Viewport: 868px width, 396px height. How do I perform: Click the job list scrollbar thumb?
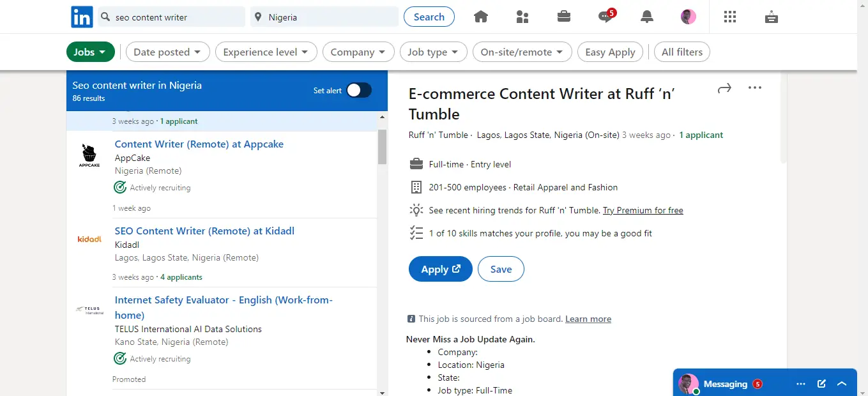[x=383, y=147]
